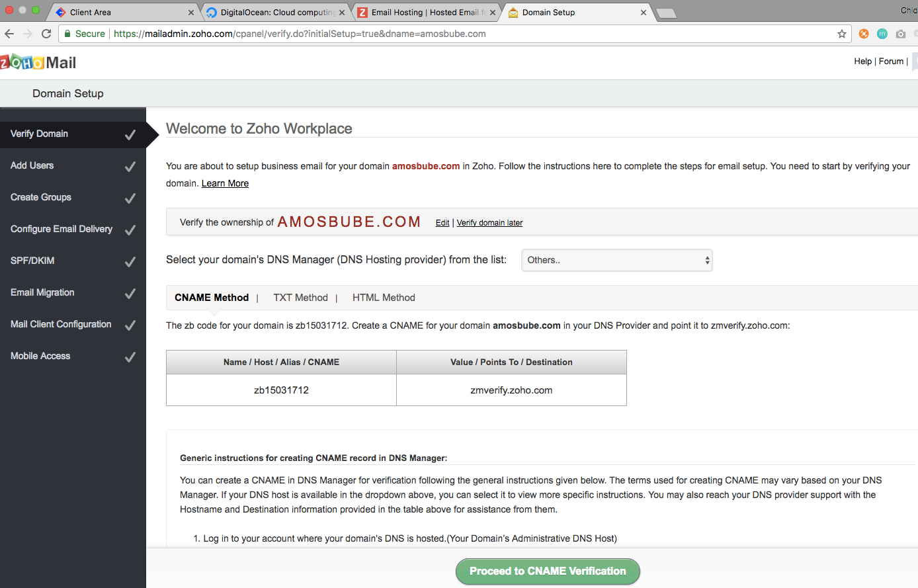Click the Zoho Mail logo
918x588 pixels.
38,62
